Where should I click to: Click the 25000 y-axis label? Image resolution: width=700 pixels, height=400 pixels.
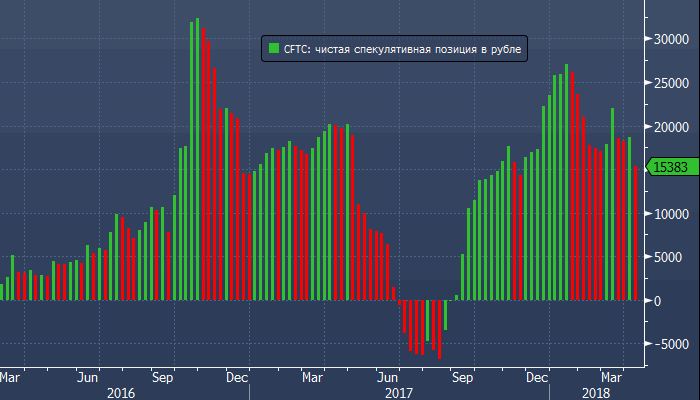(x=667, y=83)
